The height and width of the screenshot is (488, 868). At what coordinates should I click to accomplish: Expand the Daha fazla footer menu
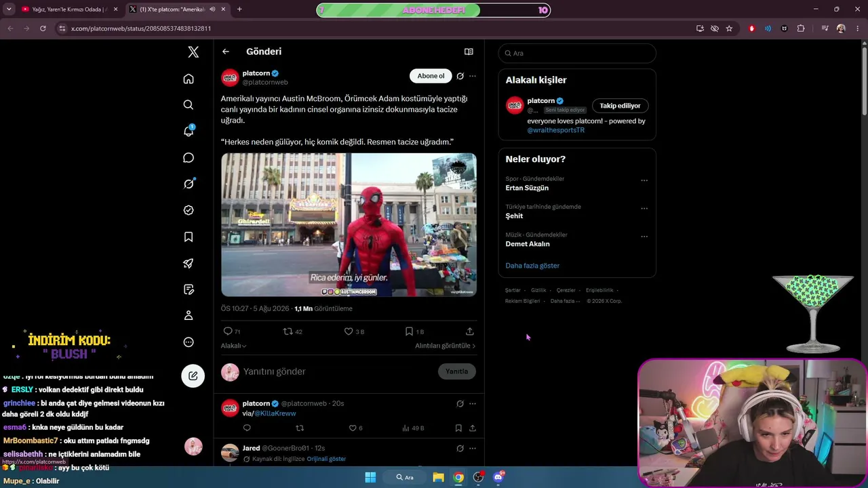point(565,301)
